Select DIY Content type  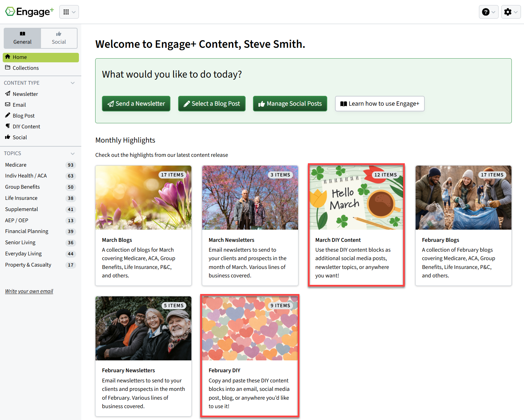(x=26, y=126)
